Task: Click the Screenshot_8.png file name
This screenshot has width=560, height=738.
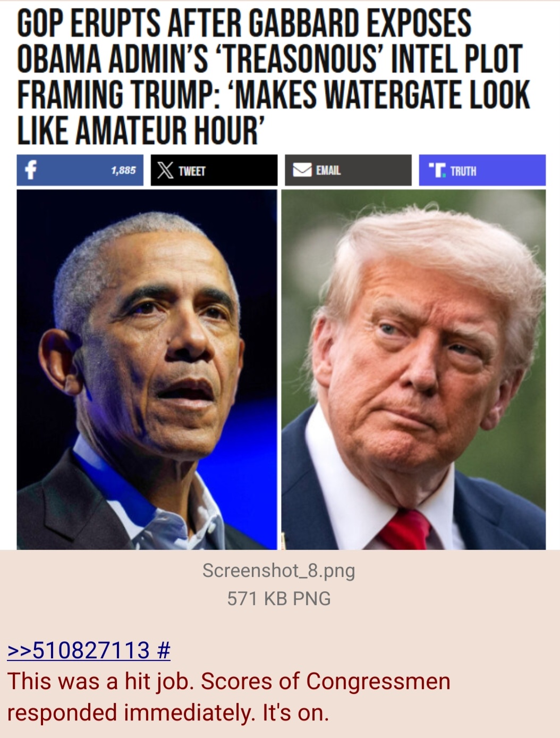Action: [279, 571]
